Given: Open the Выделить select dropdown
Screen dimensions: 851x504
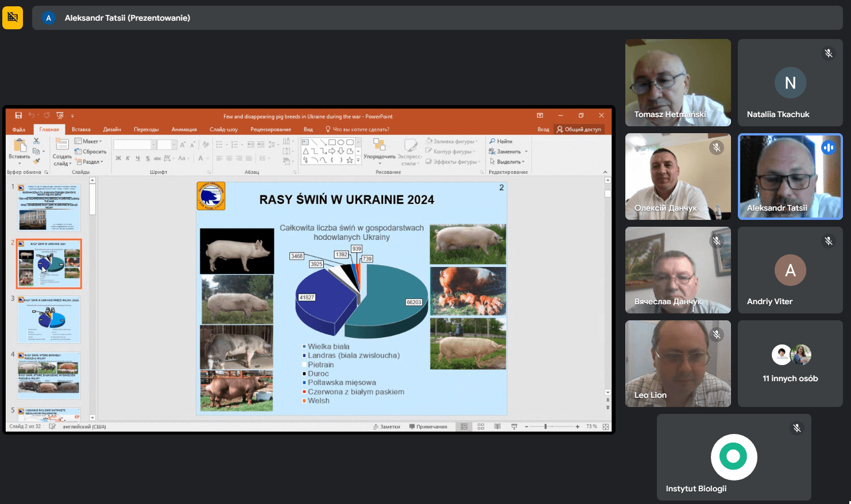Looking at the screenshot, I should pyautogui.click(x=508, y=161).
